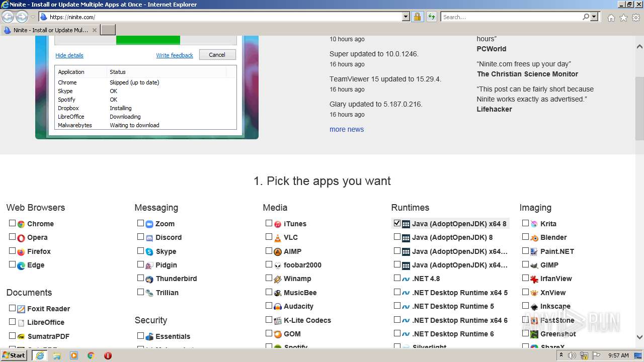Click the Krita app icon
This screenshot has width=644, height=362.
tap(534, 224)
